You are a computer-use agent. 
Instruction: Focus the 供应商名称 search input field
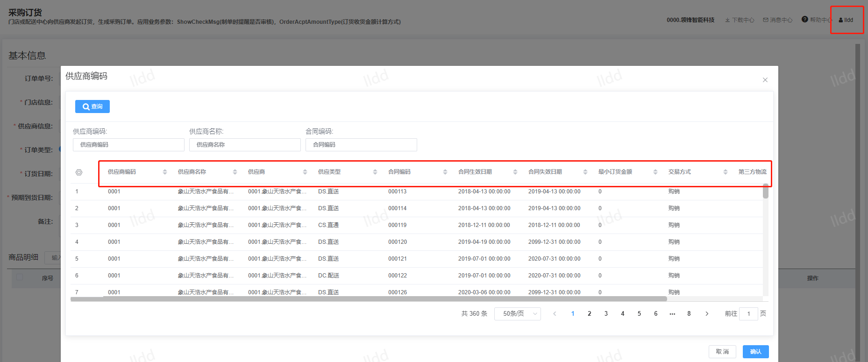(x=245, y=145)
